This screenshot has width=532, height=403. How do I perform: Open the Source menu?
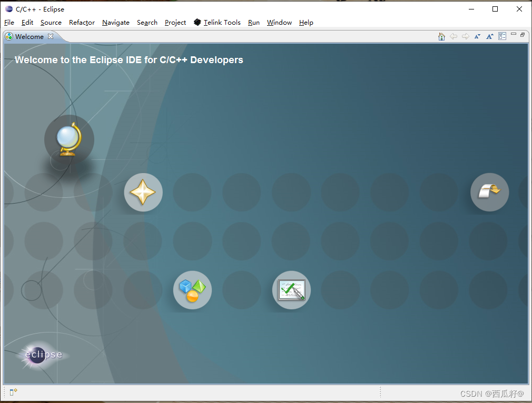click(x=51, y=23)
